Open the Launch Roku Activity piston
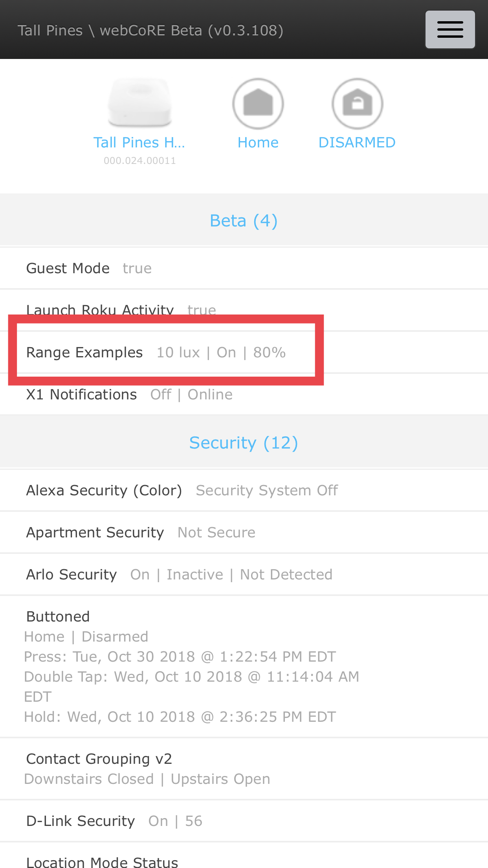 [x=244, y=310]
